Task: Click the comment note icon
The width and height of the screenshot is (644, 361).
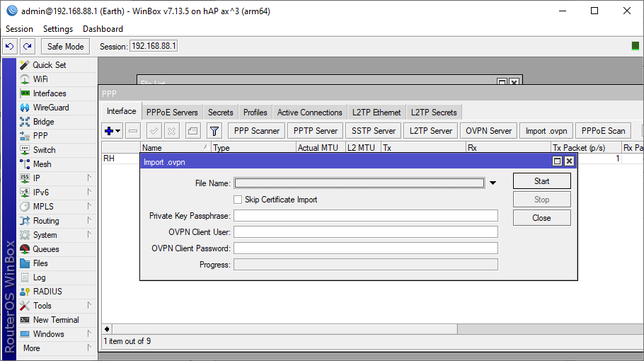Action: point(192,131)
